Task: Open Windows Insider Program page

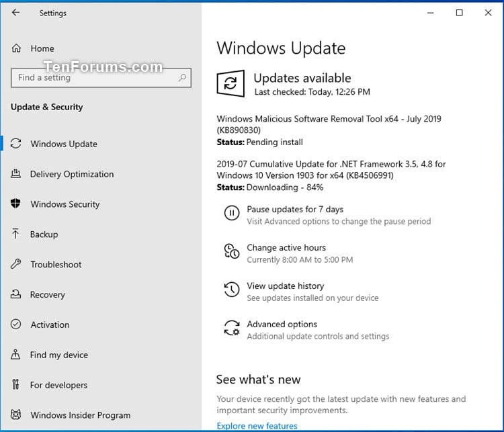Action: pyautogui.click(x=81, y=415)
